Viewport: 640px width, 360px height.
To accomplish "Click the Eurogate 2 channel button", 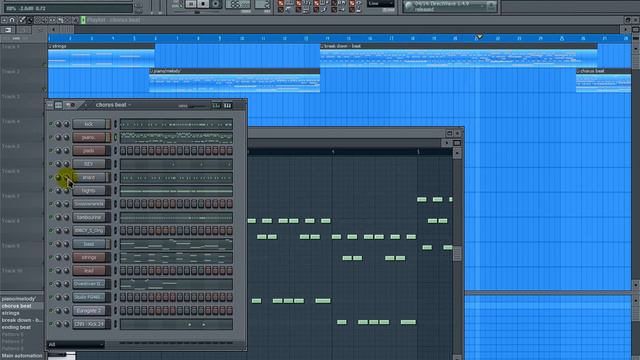I will [x=89, y=311].
